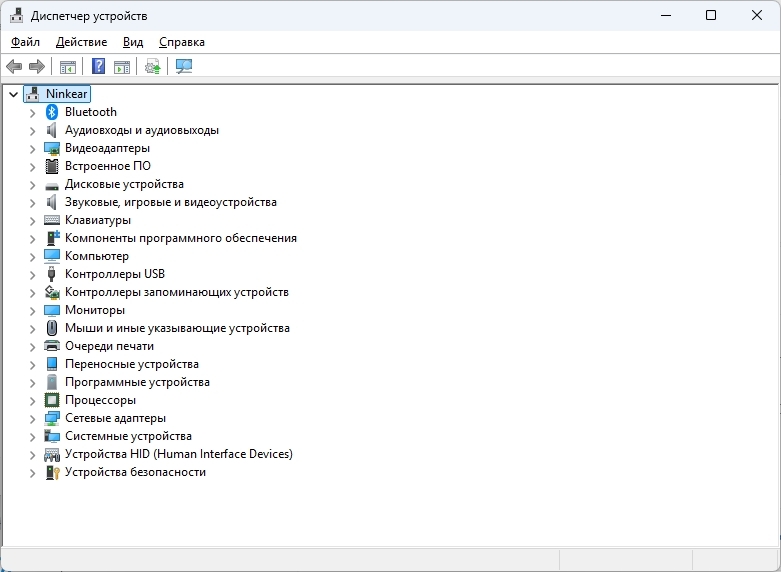
Task: Open Help via the question mark icon
Action: click(x=99, y=66)
